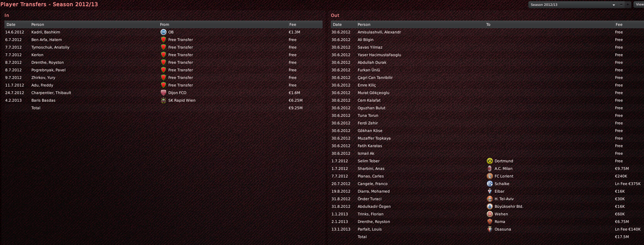This screenshot has width=644, height=245.
Task: Open player Abdulkadir Özgen
Action: click(x=374, y=206)
